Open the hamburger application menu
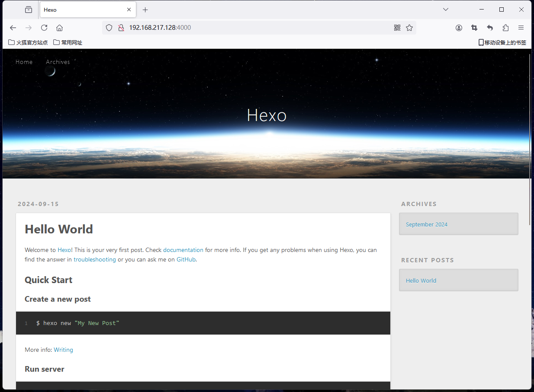Viewport: 534px width, 392px height. pyautogui.click(x=521, y=28)
